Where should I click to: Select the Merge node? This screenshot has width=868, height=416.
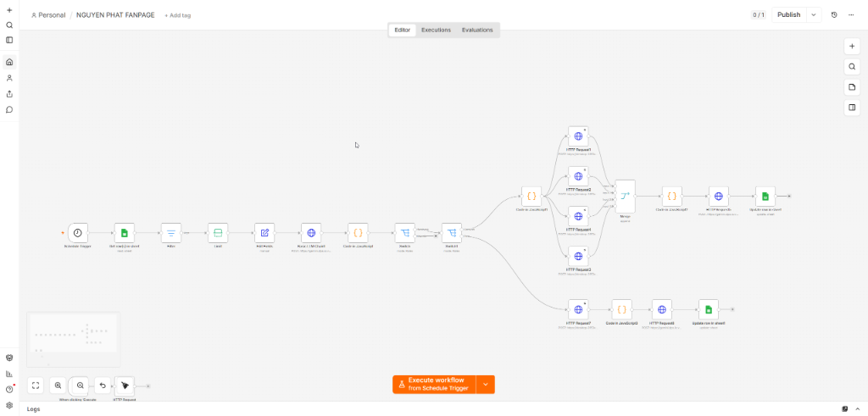click(x=625, y=197)
